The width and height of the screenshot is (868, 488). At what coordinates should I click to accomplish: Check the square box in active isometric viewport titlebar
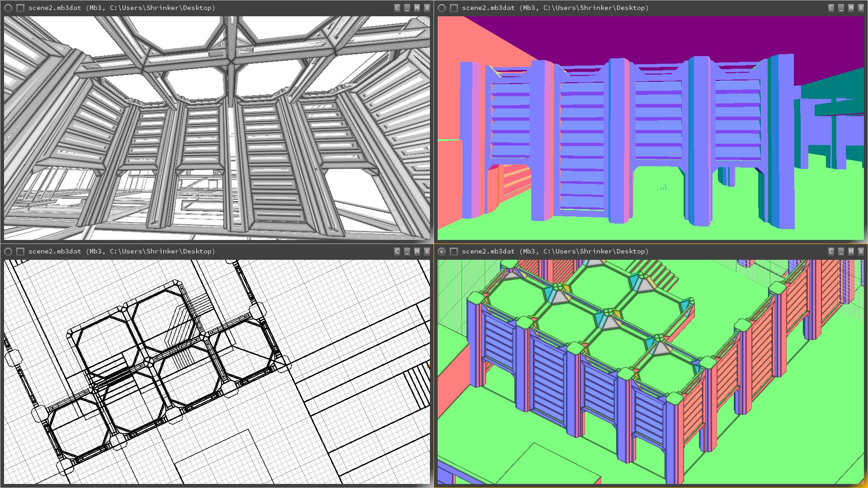click(454, 251)
